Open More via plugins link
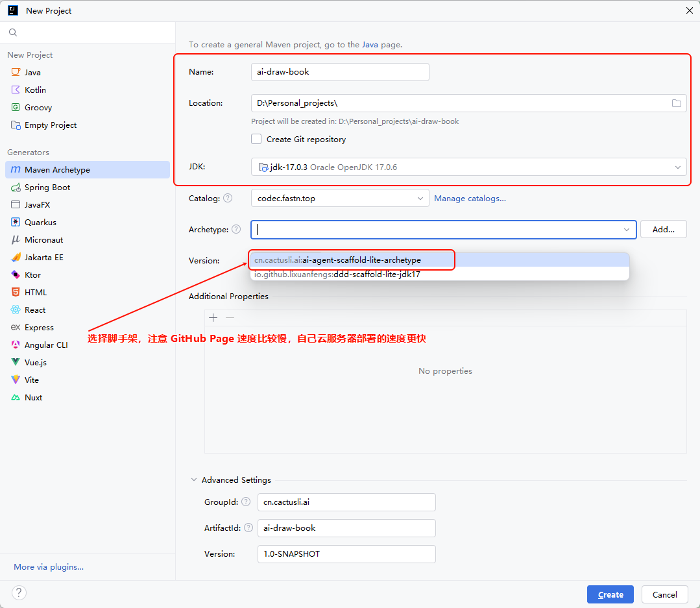This screenshot has width=700, height=608. click(x=49, y=567)
